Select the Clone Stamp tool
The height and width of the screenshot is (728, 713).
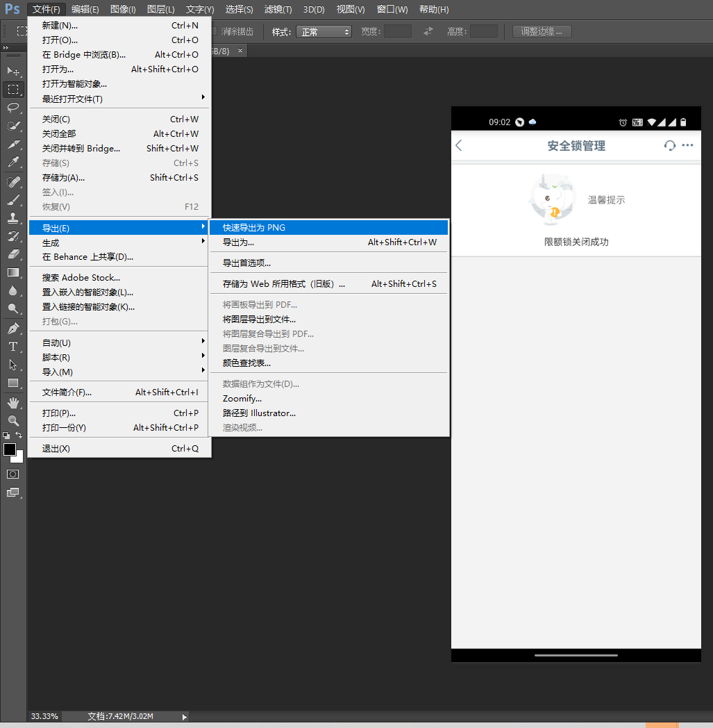[x=13, y=217]
